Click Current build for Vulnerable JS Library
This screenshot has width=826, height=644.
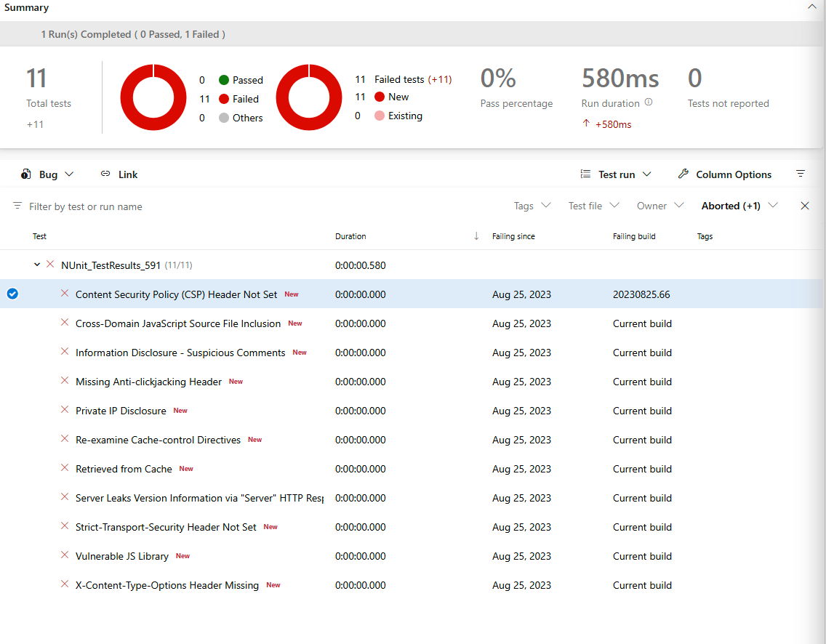point(642,556)
